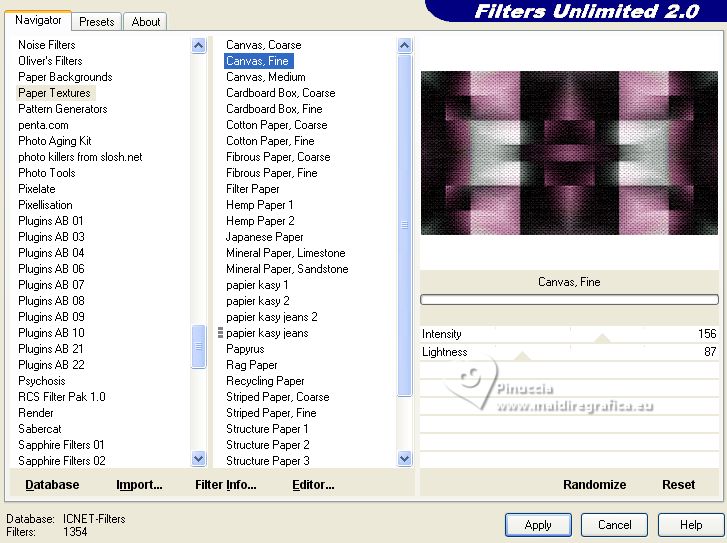Select Noise Filters category
727x543 pixels.
(x=47, y=45)
